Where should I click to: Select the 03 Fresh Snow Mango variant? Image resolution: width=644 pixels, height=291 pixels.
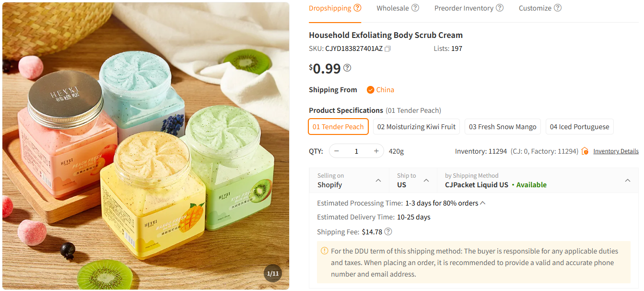[x=503, y=126]
